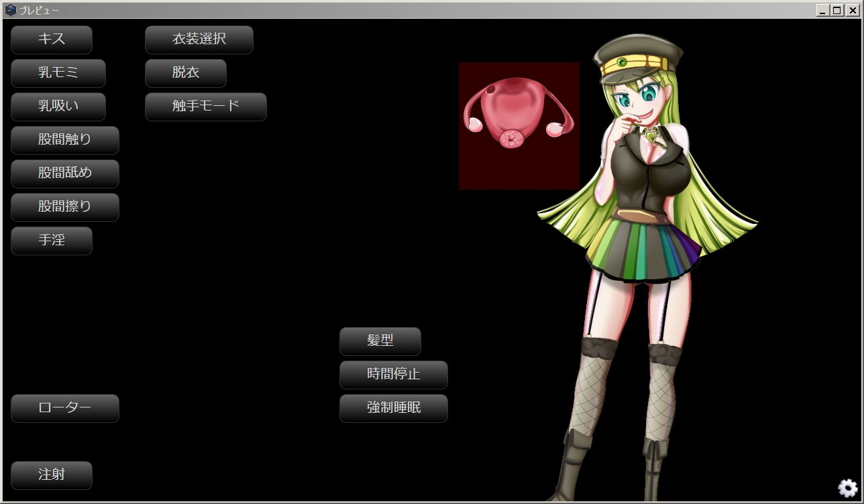864x504 pixels.
Task: Toggle the 強制睡眠 button
Action: (394, 408)
